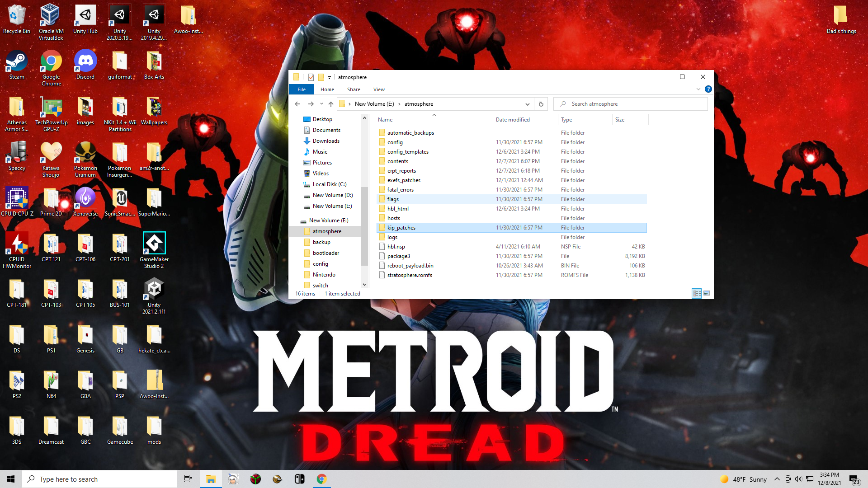Select the Google Chrome desktop shortcut

(51, 68)
